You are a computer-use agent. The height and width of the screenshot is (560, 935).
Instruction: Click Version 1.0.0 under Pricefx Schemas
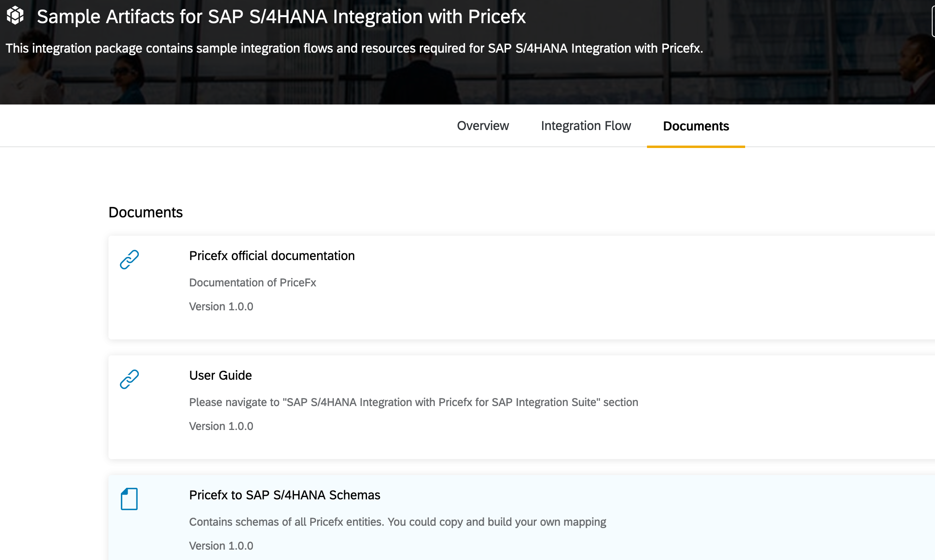pos(221,546)
